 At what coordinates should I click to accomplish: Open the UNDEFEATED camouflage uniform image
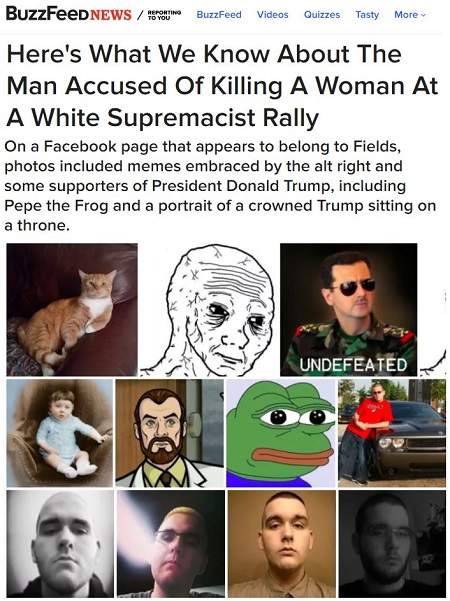point(348,309)
